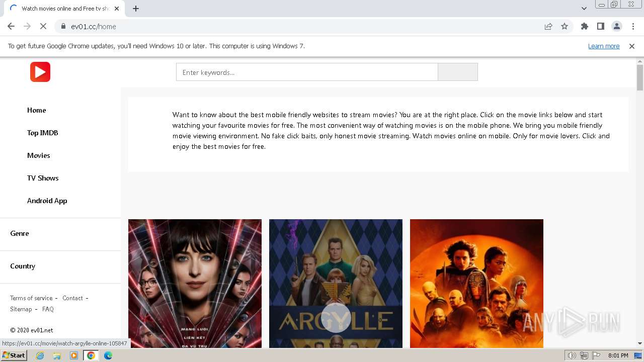Go back with the browser back arrow
The width and height of the screenshot is (644, 362).
pos(11,27)
